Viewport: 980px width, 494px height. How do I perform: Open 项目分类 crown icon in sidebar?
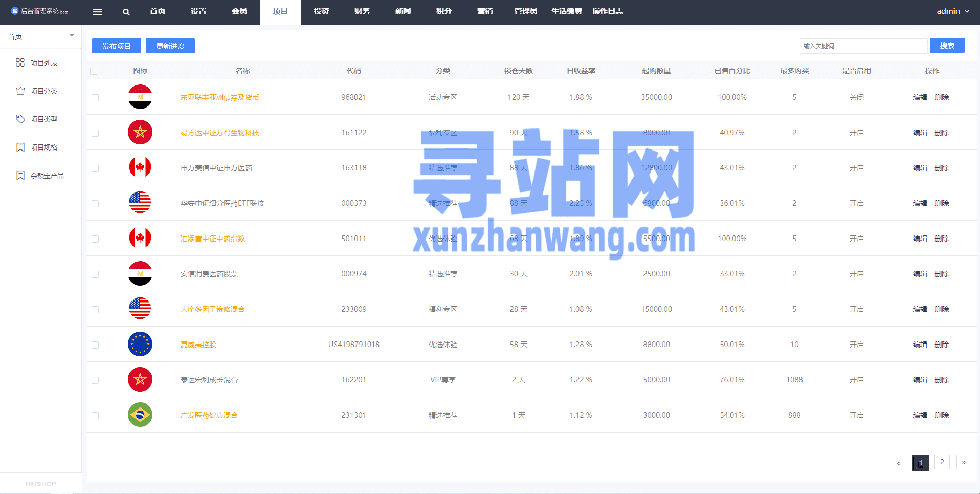pyautogui.click(x=20, y=91)
